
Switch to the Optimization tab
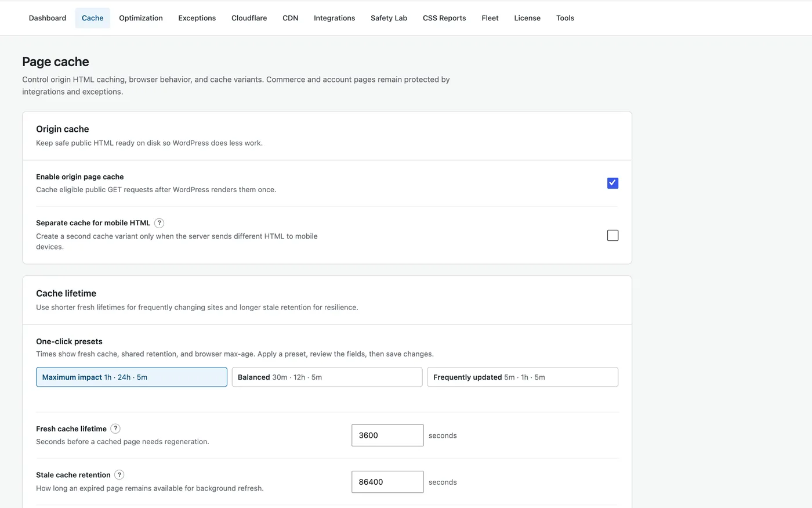point(141,18)
